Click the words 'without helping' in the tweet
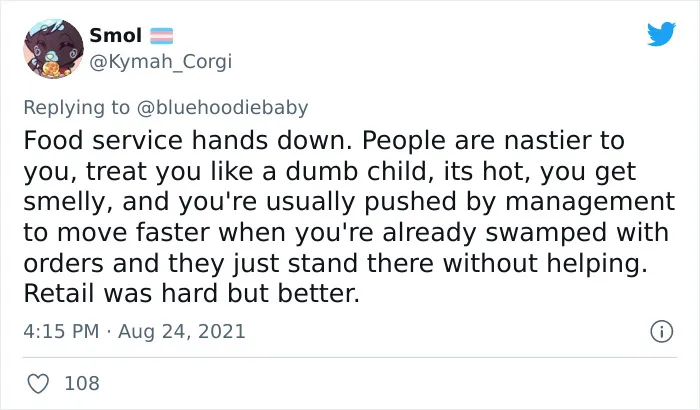Viewport: 700px width, 410px height. [x=545, y=264]
